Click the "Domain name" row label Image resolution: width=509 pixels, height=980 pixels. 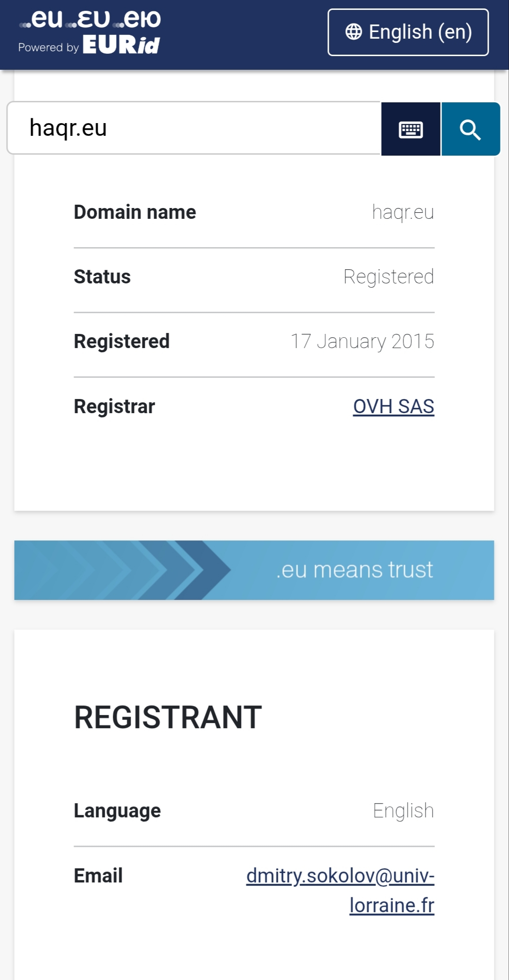point(135,212)
